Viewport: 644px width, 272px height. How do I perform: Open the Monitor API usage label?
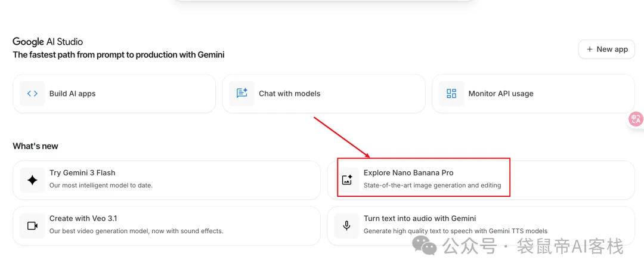pos(500,94)
